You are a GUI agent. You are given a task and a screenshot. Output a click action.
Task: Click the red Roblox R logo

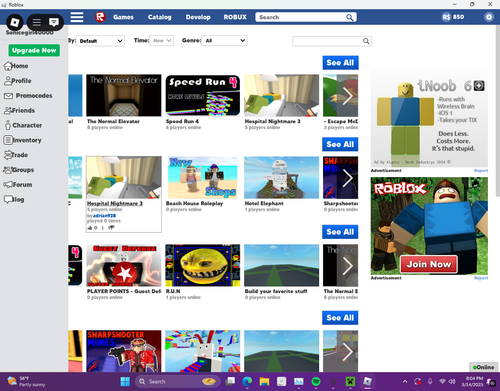(100, 17)
